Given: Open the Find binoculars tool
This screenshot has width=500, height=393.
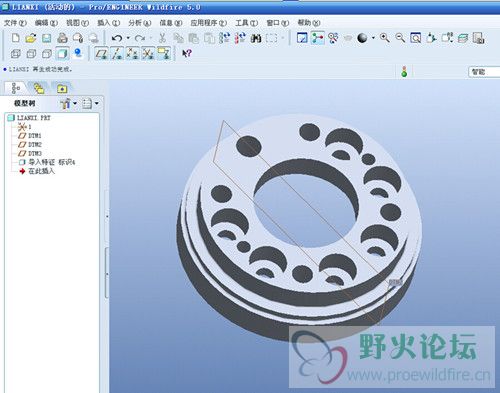Looking at the screenshot, I should point(256,38).
